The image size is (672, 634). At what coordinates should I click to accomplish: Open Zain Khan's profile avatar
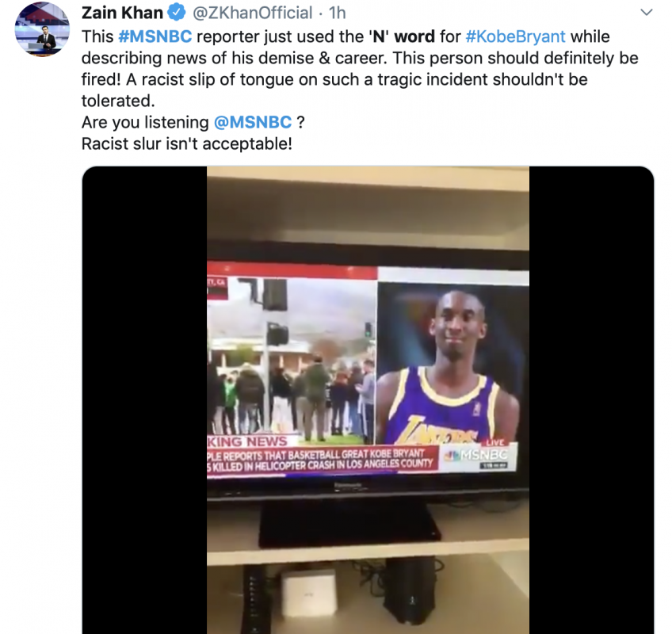(42, 29)
